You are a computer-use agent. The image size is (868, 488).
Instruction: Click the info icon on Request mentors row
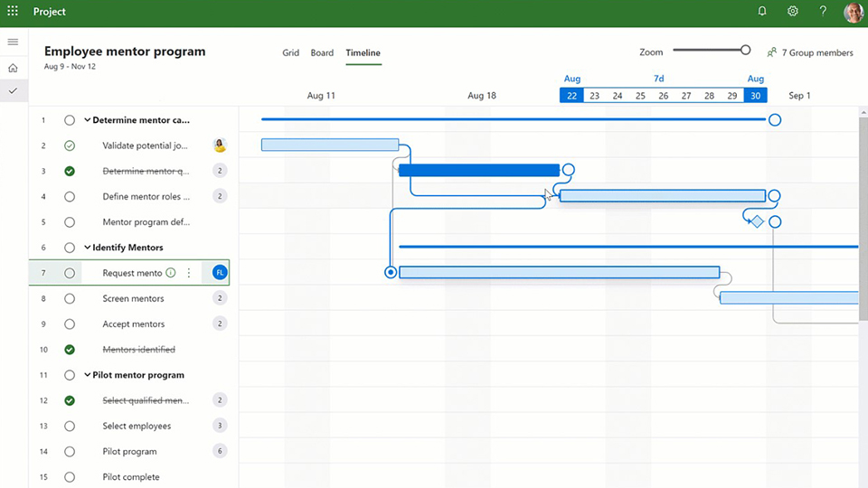pos(171,273)
